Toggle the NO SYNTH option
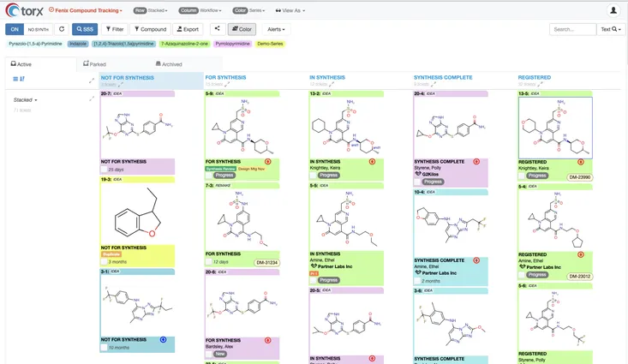628x364 pixels. point(39,29)
